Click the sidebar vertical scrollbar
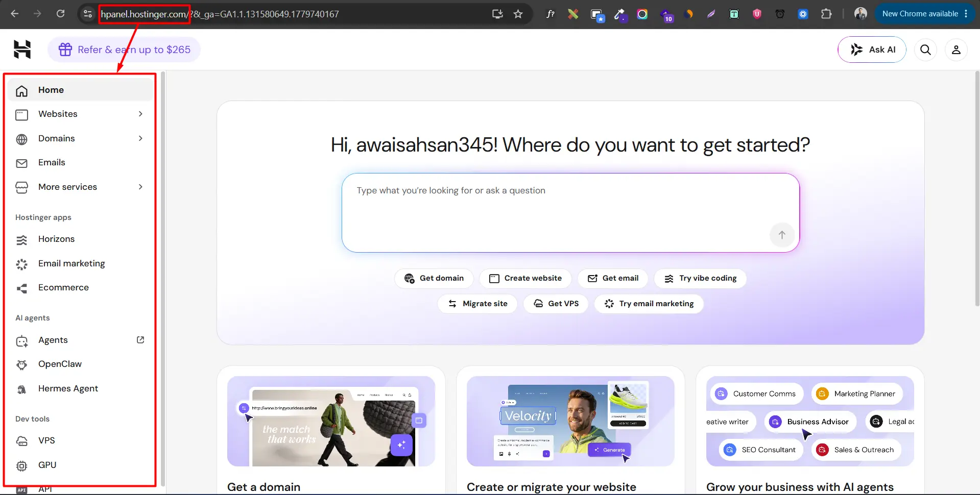The height and width of the screenshot is (495, 980). point(163,278)
